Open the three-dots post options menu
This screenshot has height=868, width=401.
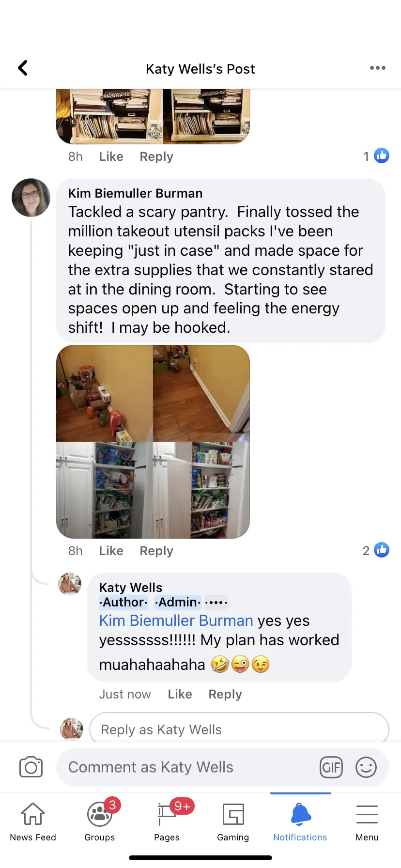click(377, 68)
